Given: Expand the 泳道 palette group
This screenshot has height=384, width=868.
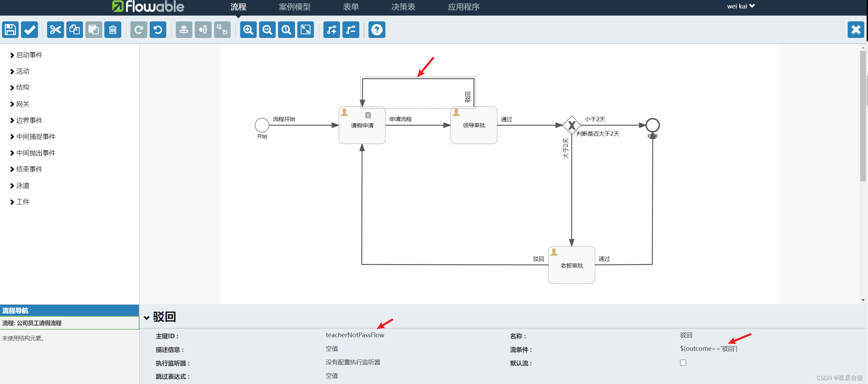Looking at the screenshot, I should coord(20,185).
